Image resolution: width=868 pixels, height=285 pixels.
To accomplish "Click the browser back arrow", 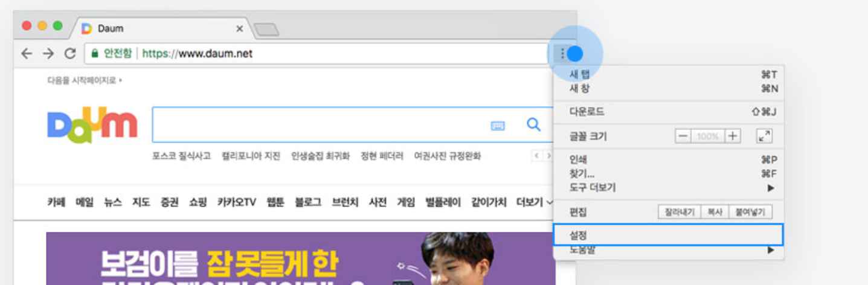I will point(26,54).
